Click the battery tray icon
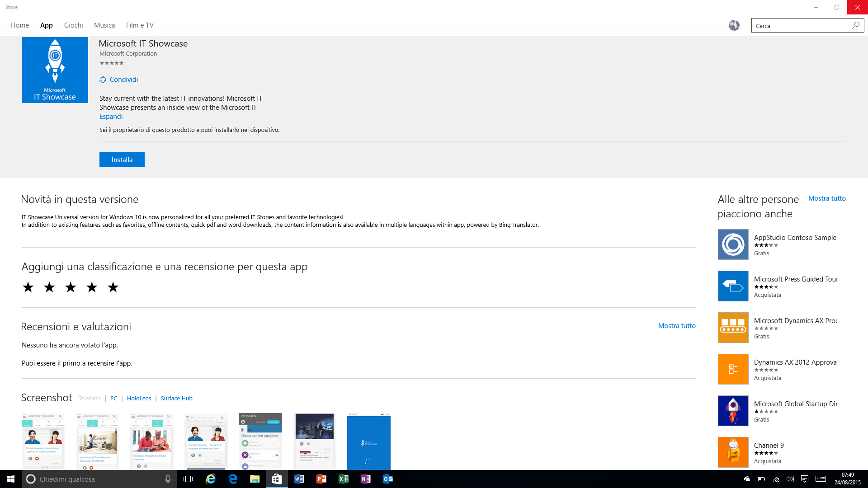 point(761,479)
